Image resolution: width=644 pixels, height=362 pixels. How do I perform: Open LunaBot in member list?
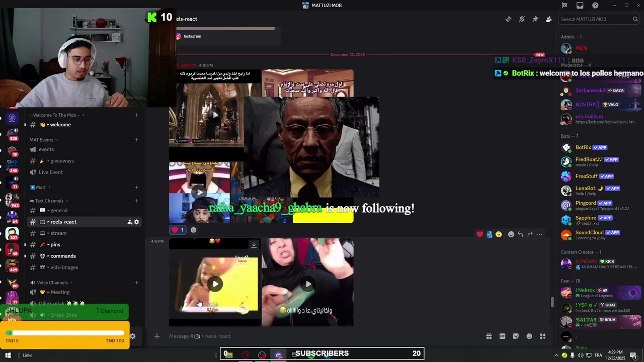click(599, 191)
